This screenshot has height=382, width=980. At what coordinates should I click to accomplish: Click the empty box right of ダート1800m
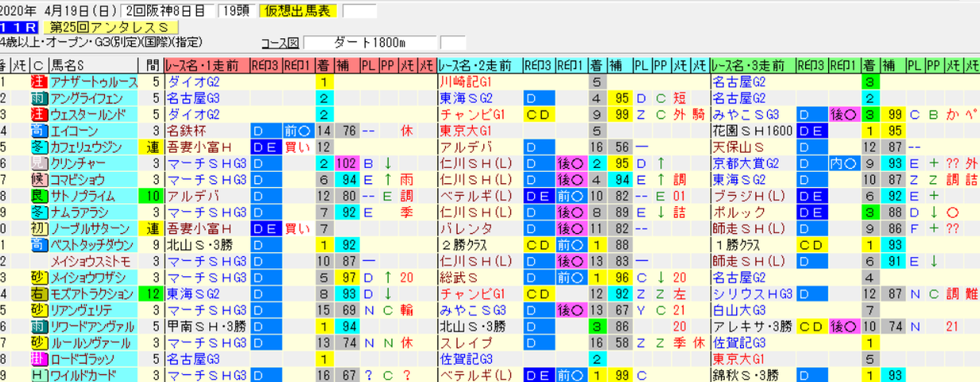[451, 42]
